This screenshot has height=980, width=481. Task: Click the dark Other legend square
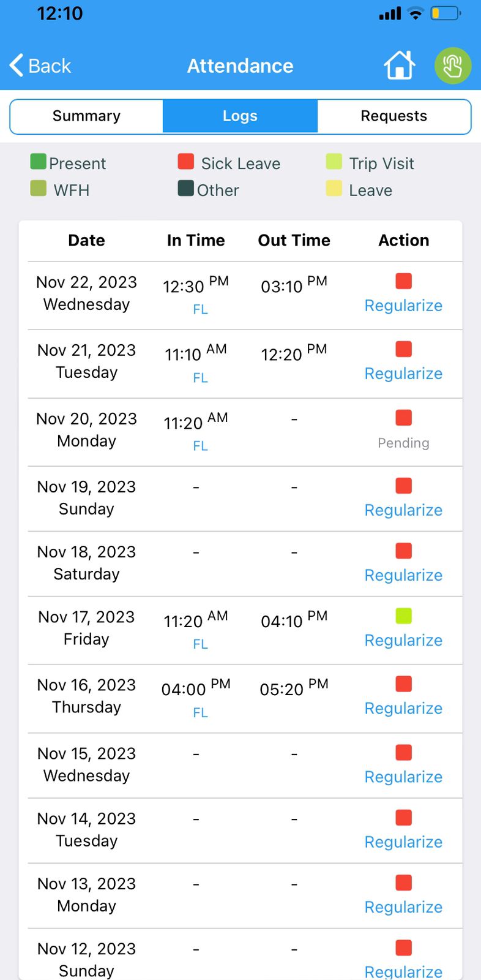point(186,189)
